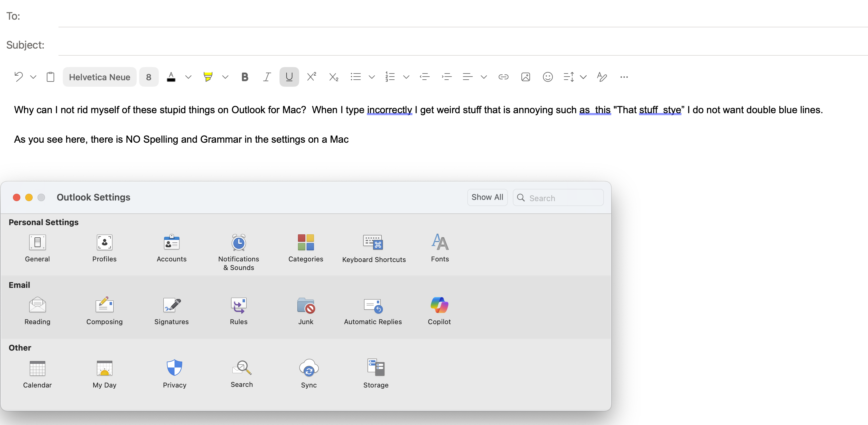The height and width of the screenshot is (425, 868).
Task: Toggle Bold formatting
Action: point(245,77)
